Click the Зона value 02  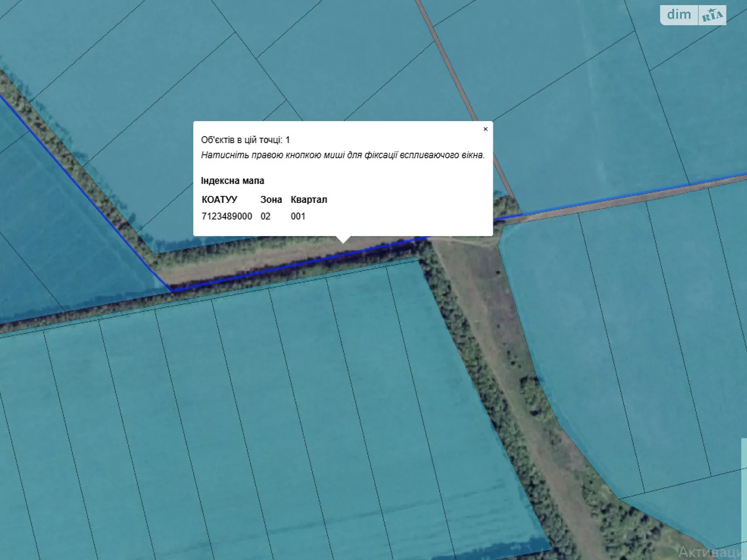[x=265, y=216]
